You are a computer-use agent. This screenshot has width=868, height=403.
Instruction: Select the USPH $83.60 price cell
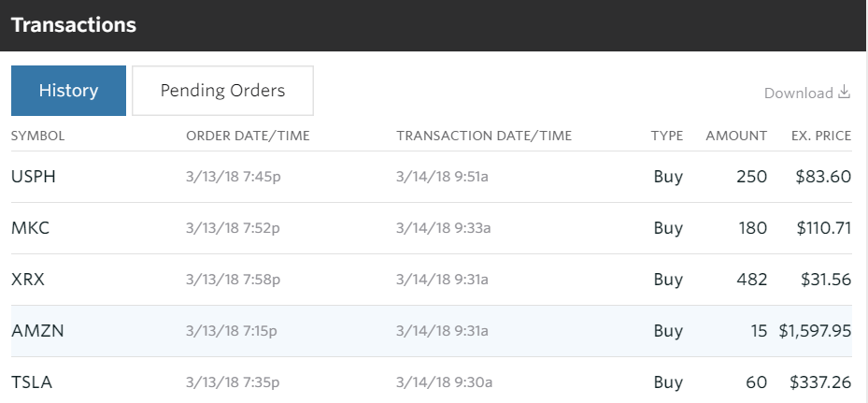(x=823, y=177)
